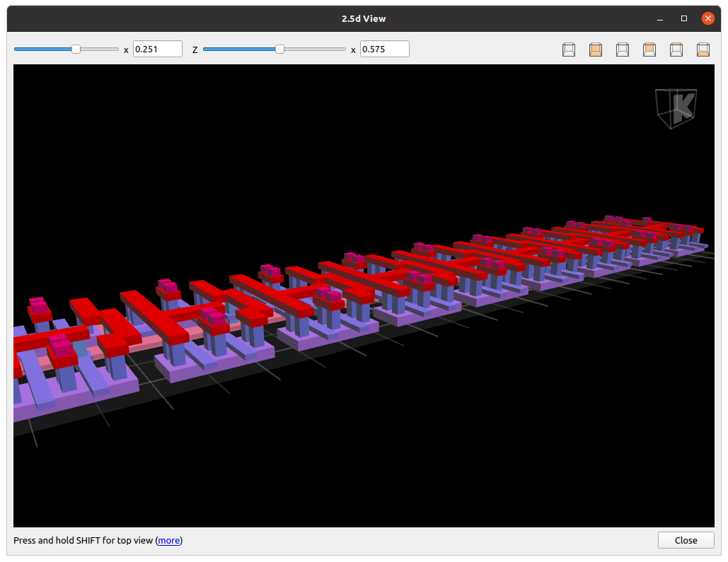Minimize the 2.5d View window
The height and width of the screenshot is (562, 728).
click(660, 18)
